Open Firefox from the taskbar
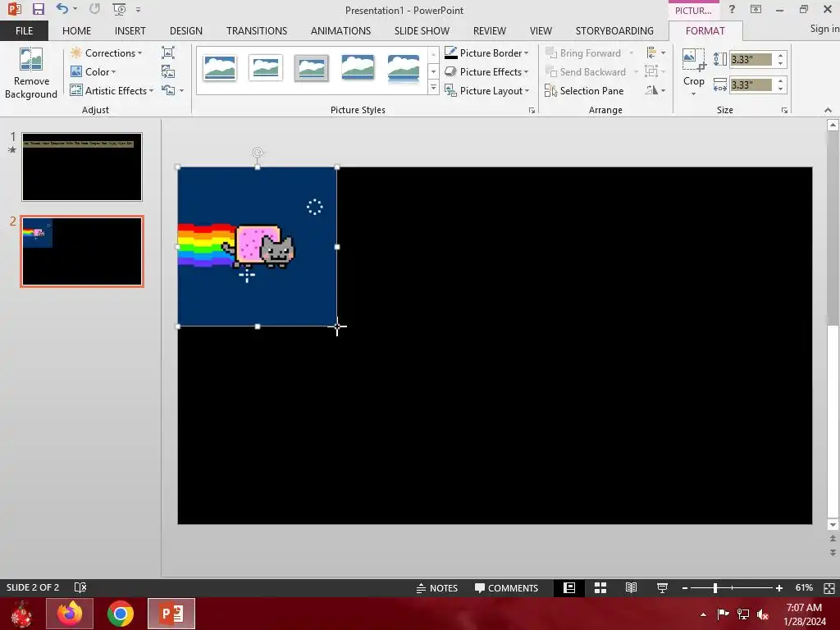 pyautogui.click(x=70, y=614)
